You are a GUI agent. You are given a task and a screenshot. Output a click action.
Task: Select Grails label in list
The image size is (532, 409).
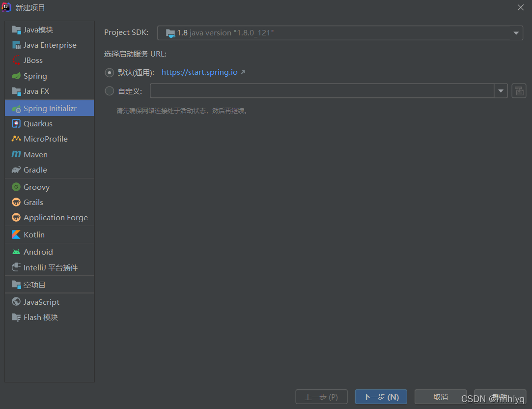click(33, 203)
